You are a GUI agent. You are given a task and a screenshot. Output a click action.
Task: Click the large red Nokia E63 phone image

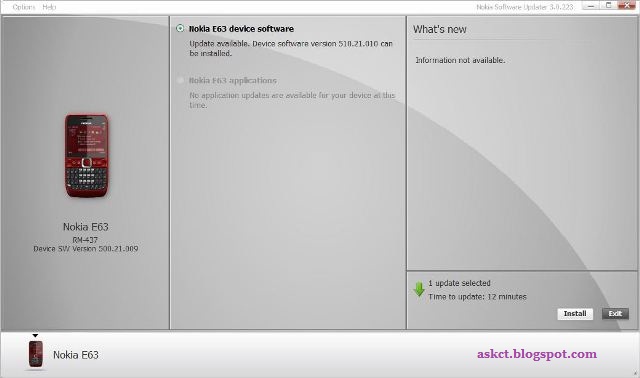pyautogui.click(x=87, y=156)
